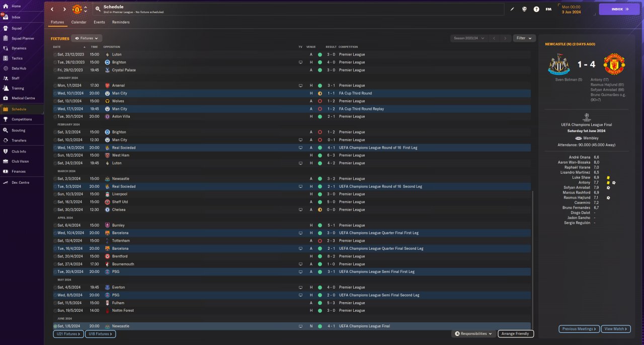Go forward with the right navigation arrow
644x345 pixels.
point(64,9)
